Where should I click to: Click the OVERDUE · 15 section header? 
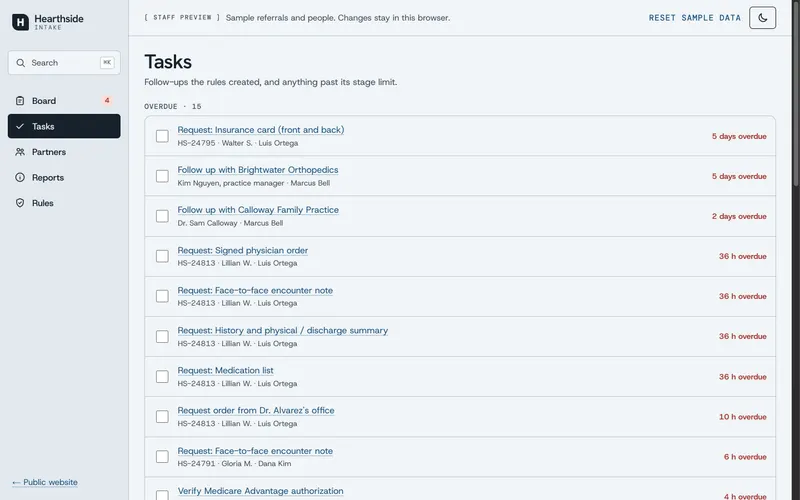[173, 107]
